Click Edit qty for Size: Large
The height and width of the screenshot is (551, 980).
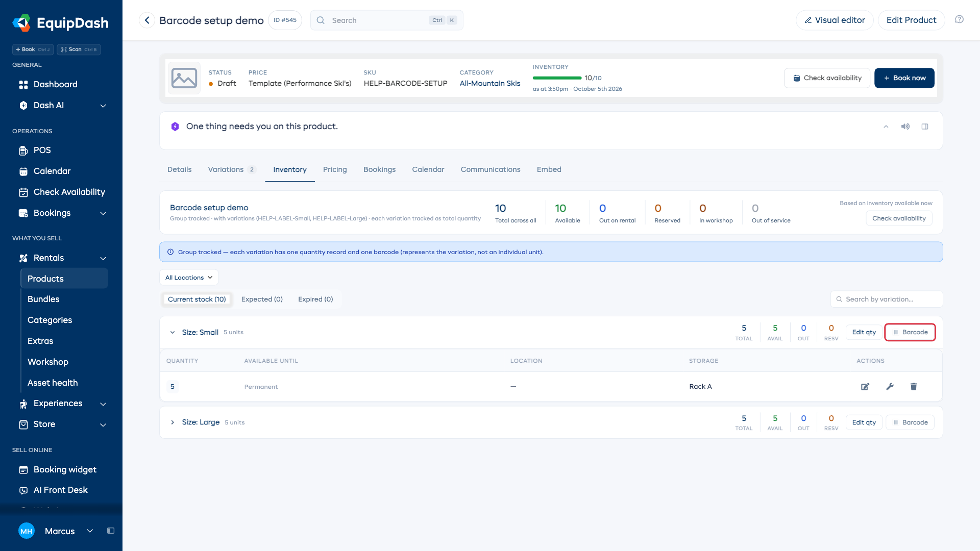864,422
